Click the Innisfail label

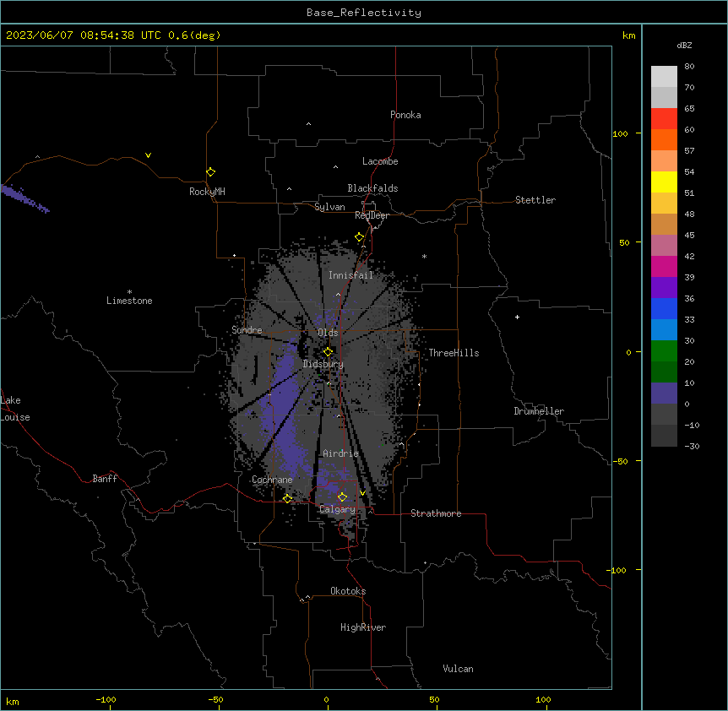[x=351, y=275]
